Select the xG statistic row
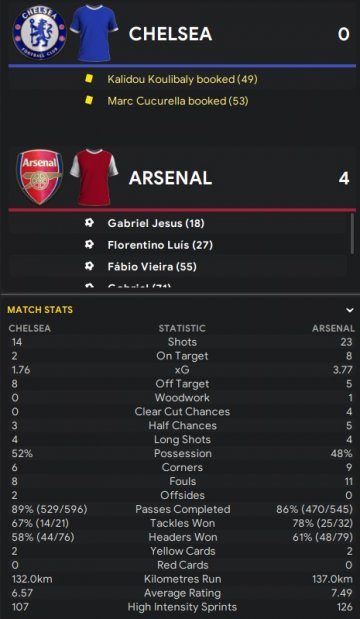This screenshot has height=619, width=360. pyautogui.click(x=182, y=370)
